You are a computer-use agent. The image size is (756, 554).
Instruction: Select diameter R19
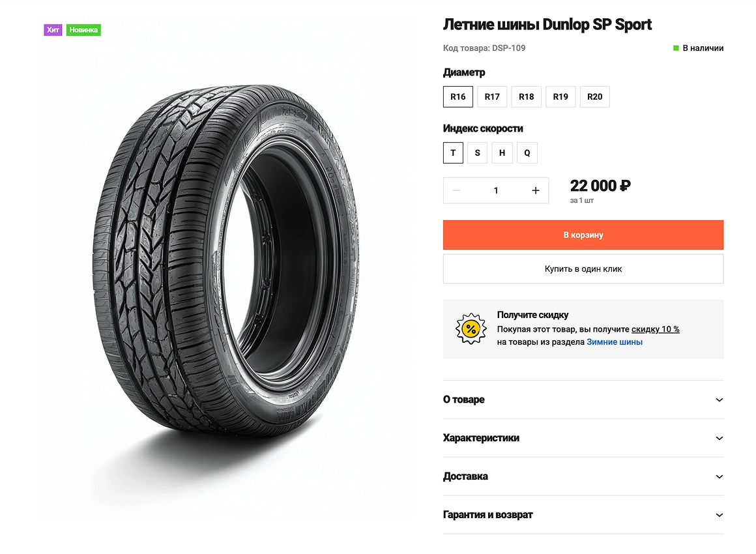tap(560, 96)
